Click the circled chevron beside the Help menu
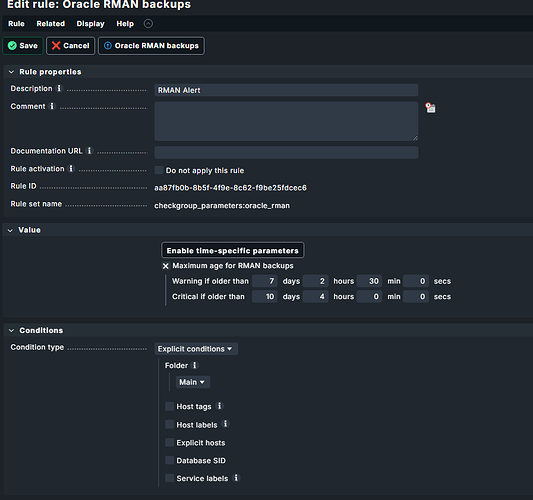The width and height of the screenshot is (533, 500). (x=148, y=23)
